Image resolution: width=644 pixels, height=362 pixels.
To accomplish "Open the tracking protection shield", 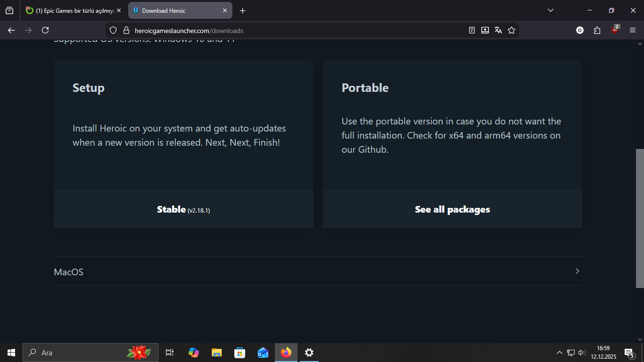I will coord(113,30).
